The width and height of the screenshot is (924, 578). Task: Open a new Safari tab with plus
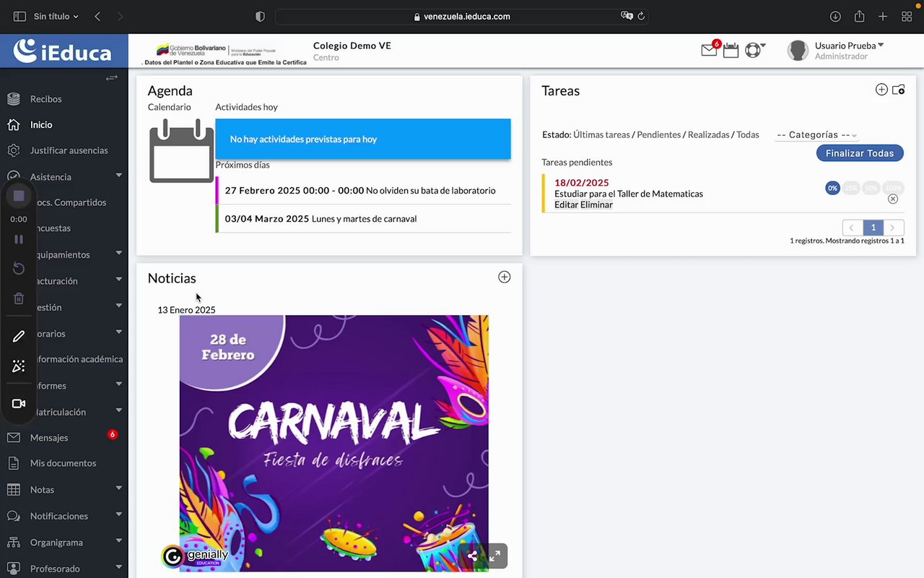883,16
